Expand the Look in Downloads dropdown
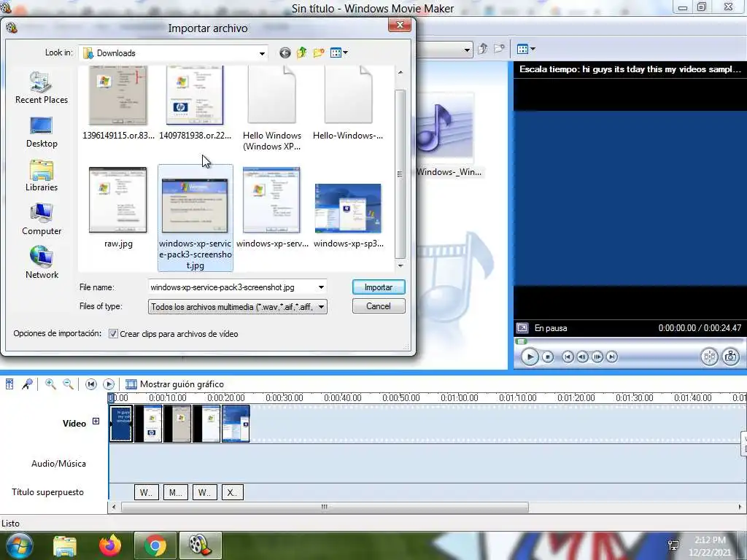 point(262,53)
